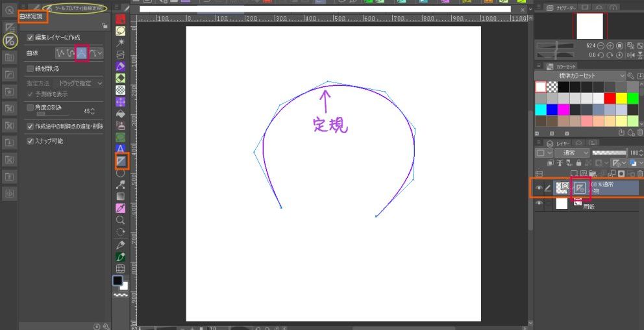644x330 pixels.
Task: Select the Operation tool with red icon
Action: point(120,19)
